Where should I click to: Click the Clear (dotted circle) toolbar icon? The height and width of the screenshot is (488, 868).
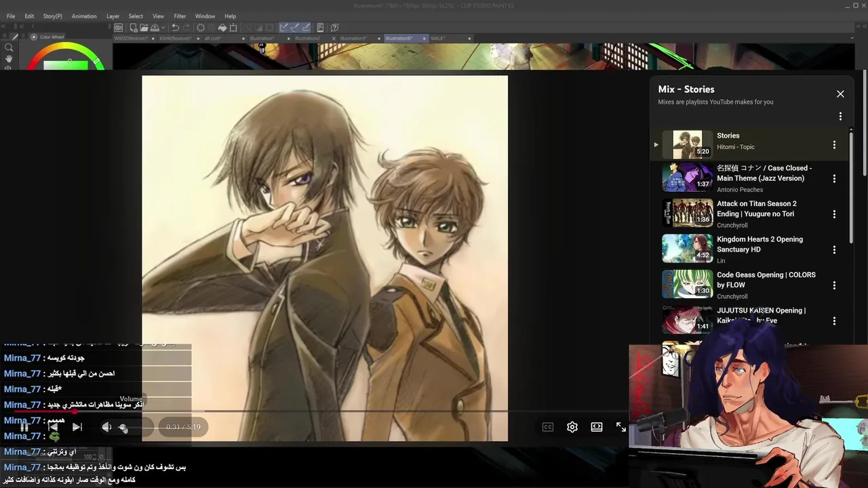pos(201,28)
